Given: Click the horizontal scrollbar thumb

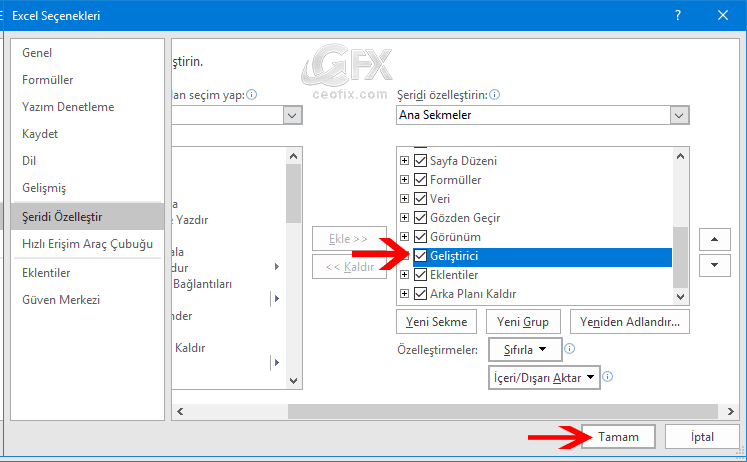Looking at the screenshot, I should pos(503,412).
